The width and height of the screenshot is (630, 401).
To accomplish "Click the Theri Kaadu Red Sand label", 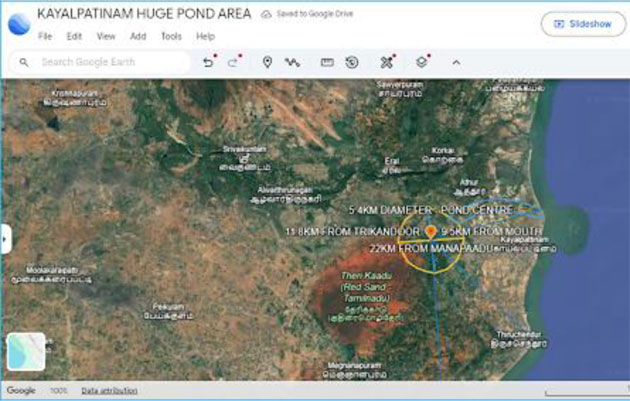I will coord(365,297).
